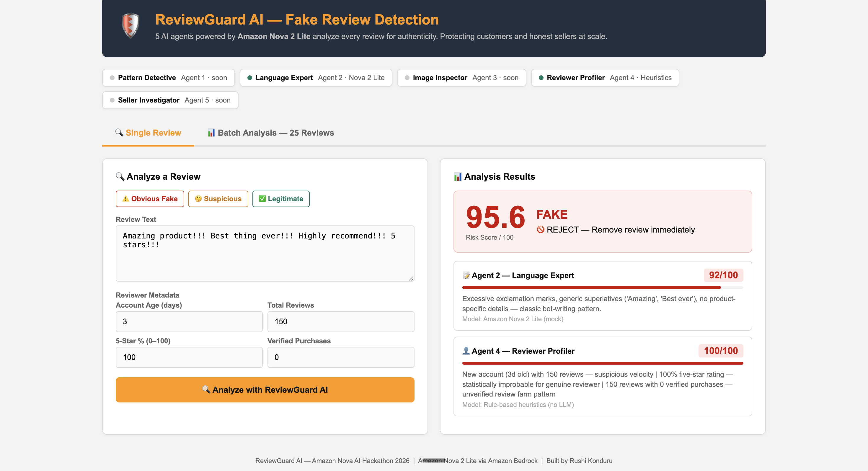Click the magnifier icon beside Analyze a Review
The width and height of the screenshot is (868, 471).
[120, 176]
